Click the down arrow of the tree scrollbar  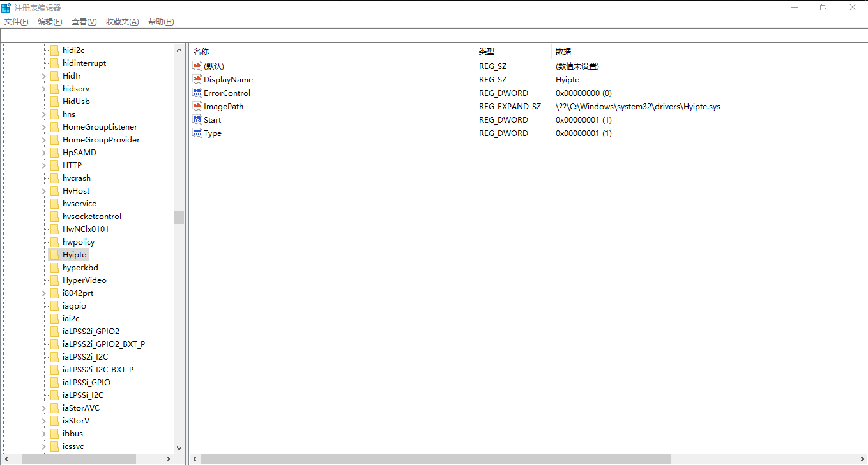click(x=179, y=448)
